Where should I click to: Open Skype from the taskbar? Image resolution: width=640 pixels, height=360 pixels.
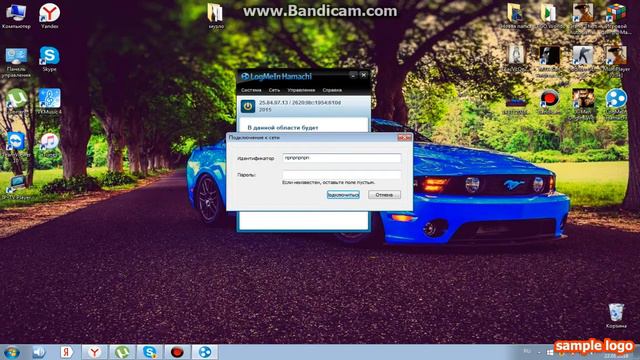coord(150,352)
